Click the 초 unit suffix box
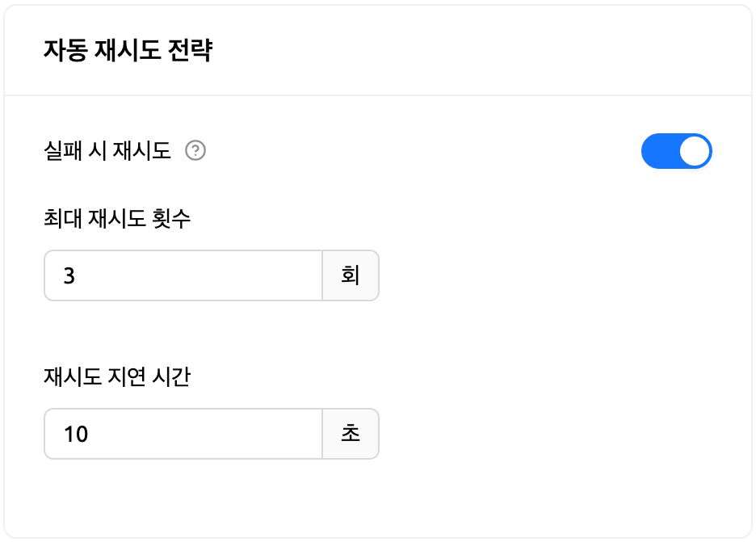The width and height of the screenshot is (756, 542). coord(351,434)
